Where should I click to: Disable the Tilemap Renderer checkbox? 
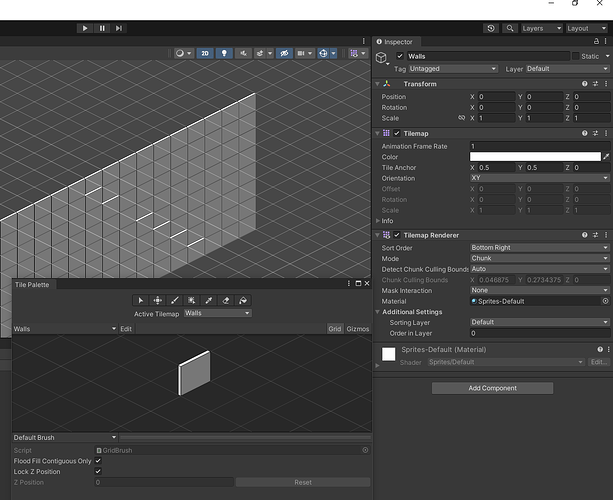(397, 235)
